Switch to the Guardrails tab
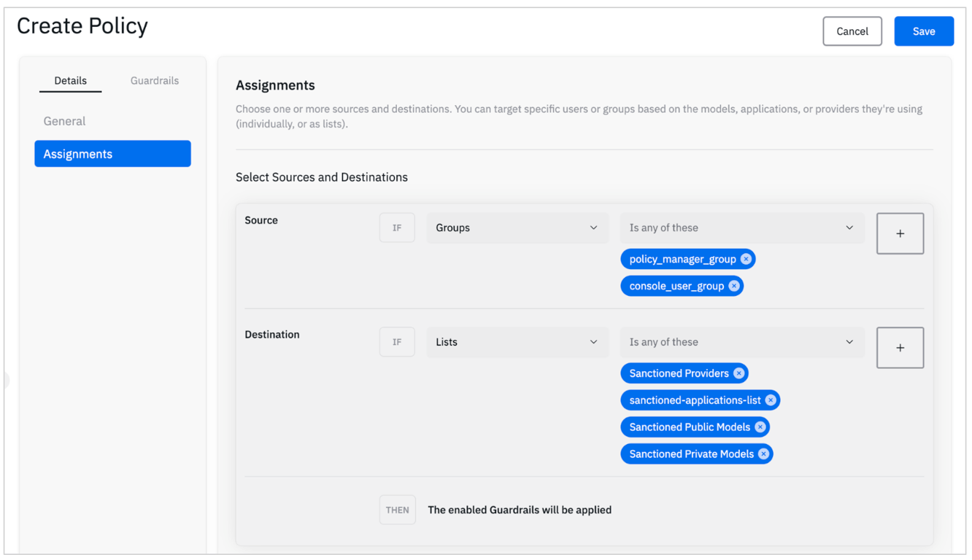This screenshot has width=972, height=560. [x=155, y=81]
